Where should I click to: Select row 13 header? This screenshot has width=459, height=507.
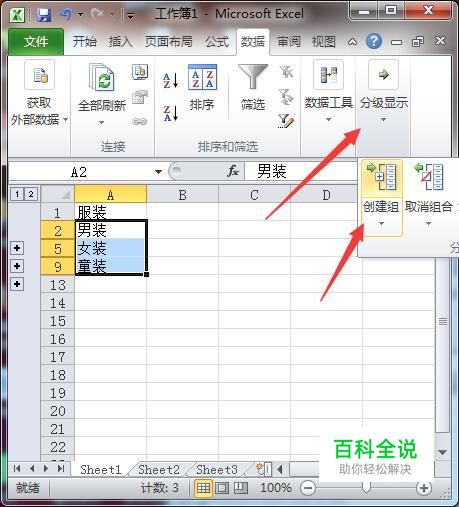(58, 285)
